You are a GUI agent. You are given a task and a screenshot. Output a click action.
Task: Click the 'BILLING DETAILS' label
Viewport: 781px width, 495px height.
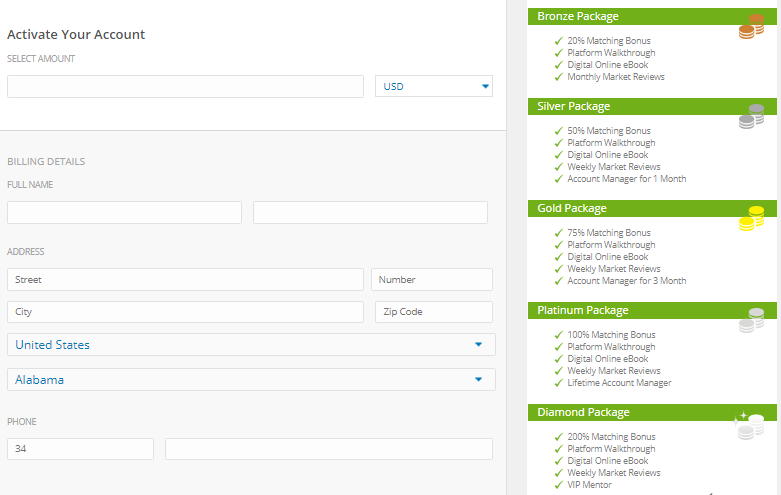[x=46, y=161]
